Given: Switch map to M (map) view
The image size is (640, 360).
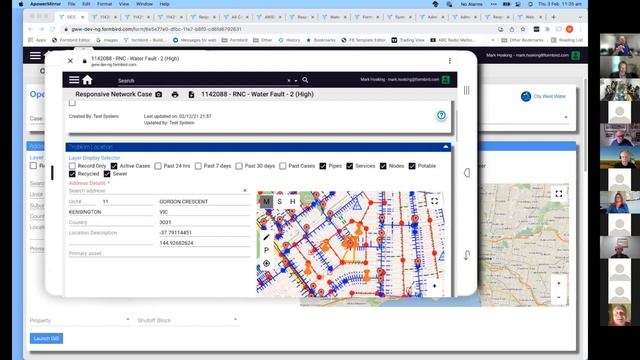Looking at the screenshot, I should [266, 201].
